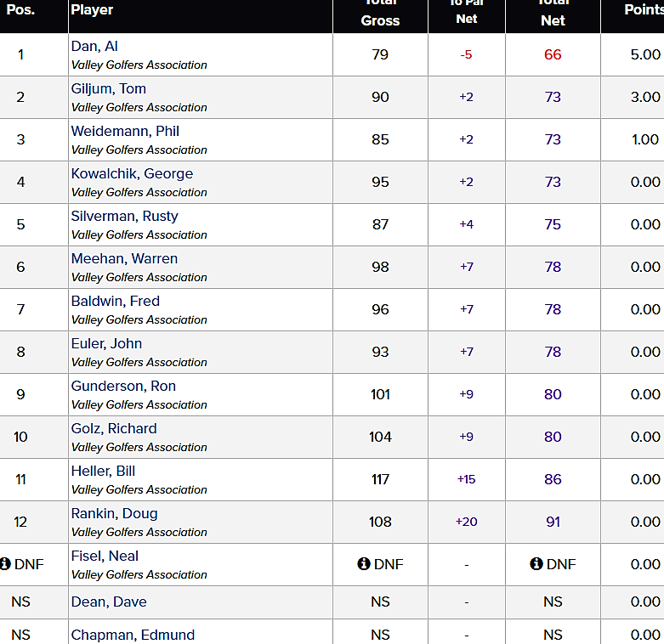Open player Dan, Al's details
Viewport: 664px width, 644px height.
(x=94, y=47)
